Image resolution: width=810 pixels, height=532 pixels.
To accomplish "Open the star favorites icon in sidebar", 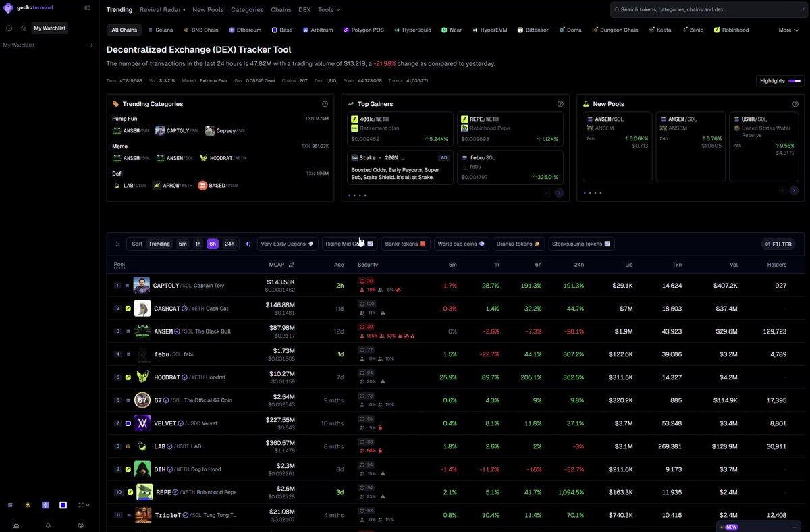I will [x=24, y=28].
